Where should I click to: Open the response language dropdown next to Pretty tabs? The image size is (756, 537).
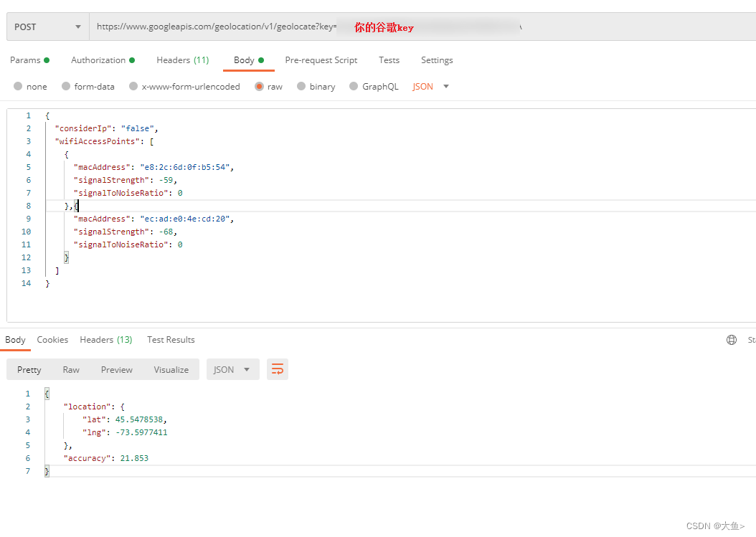(231, 369)
